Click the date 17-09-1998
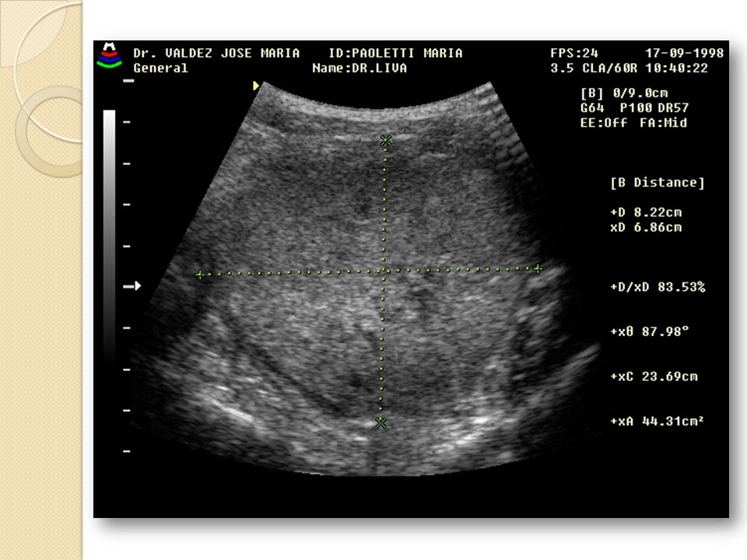The width and height of the screenshot is (747, 560). click(x=684, y=53)
